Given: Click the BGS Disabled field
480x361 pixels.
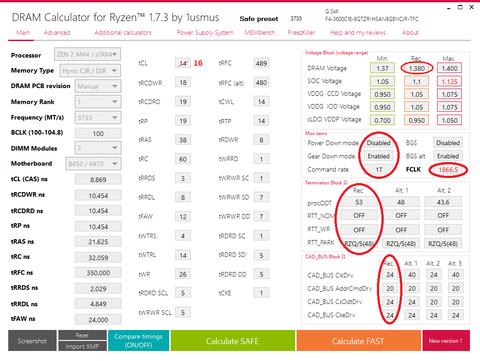Looking at the screenshot, I should coord(448,143).
